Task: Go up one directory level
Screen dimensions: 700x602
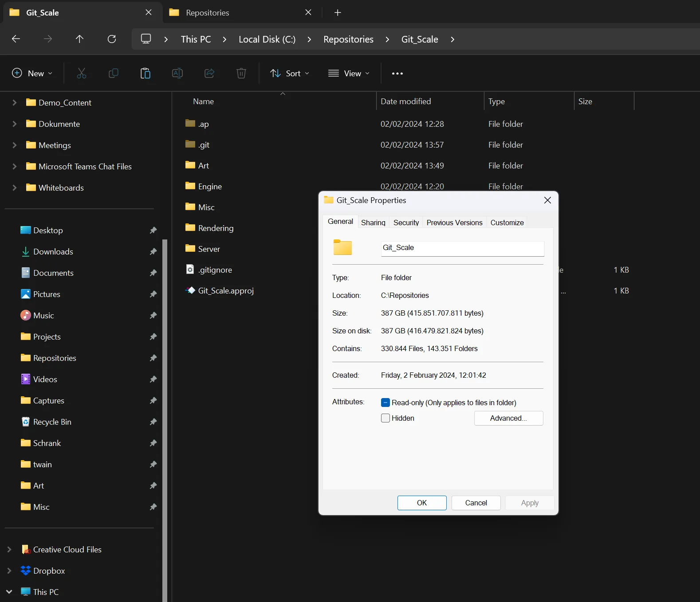Action: (x=80, y=39)
